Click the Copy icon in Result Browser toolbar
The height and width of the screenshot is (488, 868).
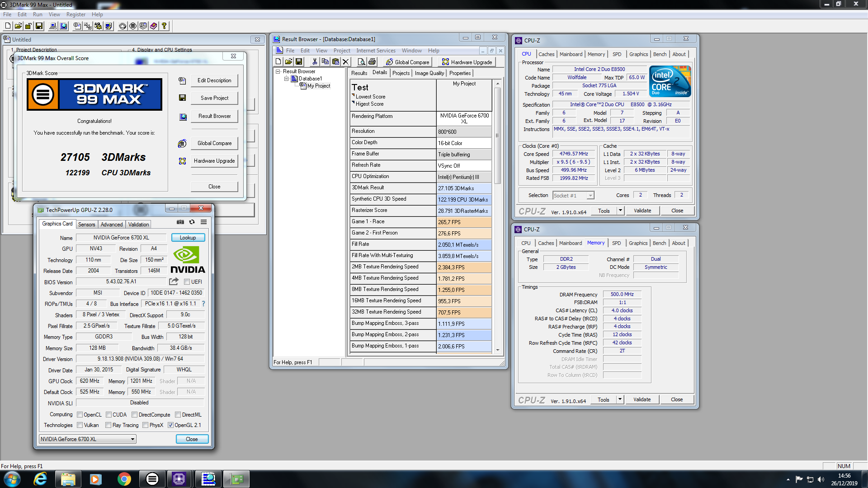point(325,61)
